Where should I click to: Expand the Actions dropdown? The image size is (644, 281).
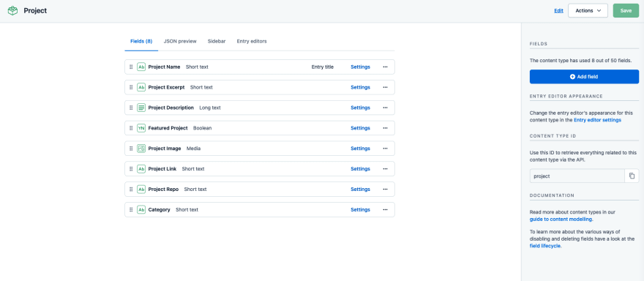click(x=588, y=11)
